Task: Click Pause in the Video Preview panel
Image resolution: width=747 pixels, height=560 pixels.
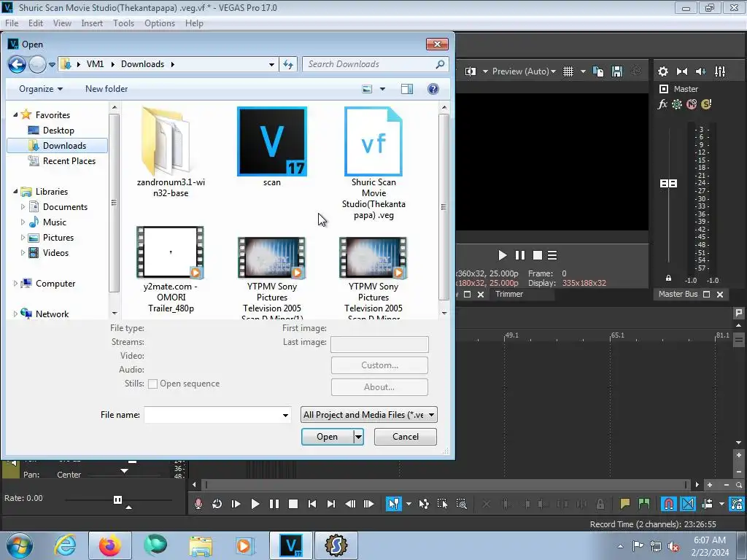Action: 519,255
